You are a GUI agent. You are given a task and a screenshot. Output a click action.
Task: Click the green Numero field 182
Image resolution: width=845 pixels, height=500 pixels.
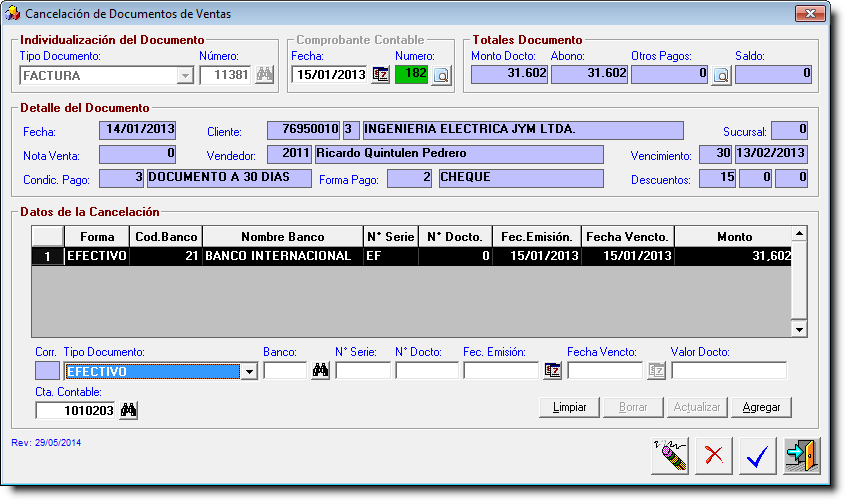tap(411, 74)
